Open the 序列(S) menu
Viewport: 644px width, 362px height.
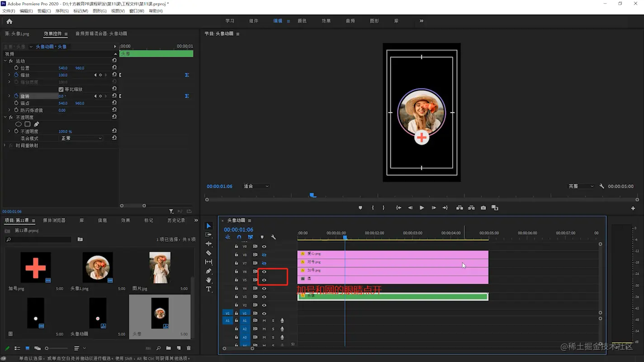click(62, 11)
